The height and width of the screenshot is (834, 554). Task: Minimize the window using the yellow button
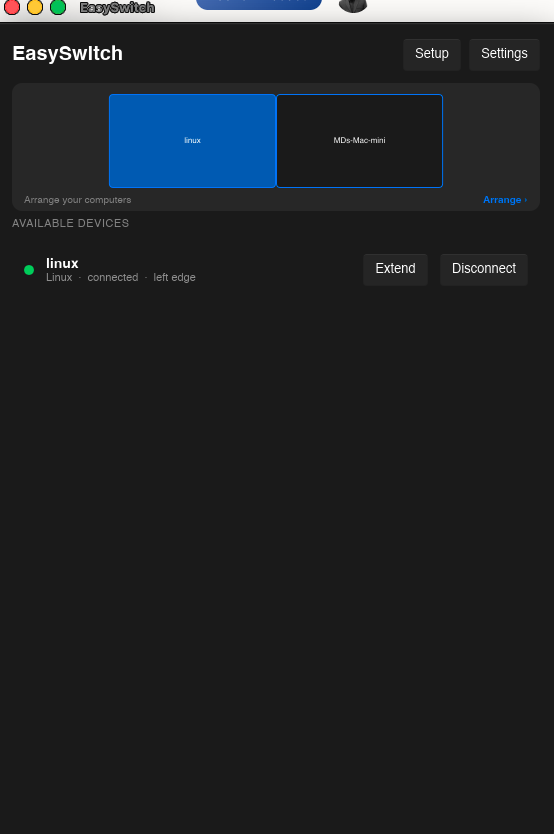pyautogui.click(x=35, y=7)
